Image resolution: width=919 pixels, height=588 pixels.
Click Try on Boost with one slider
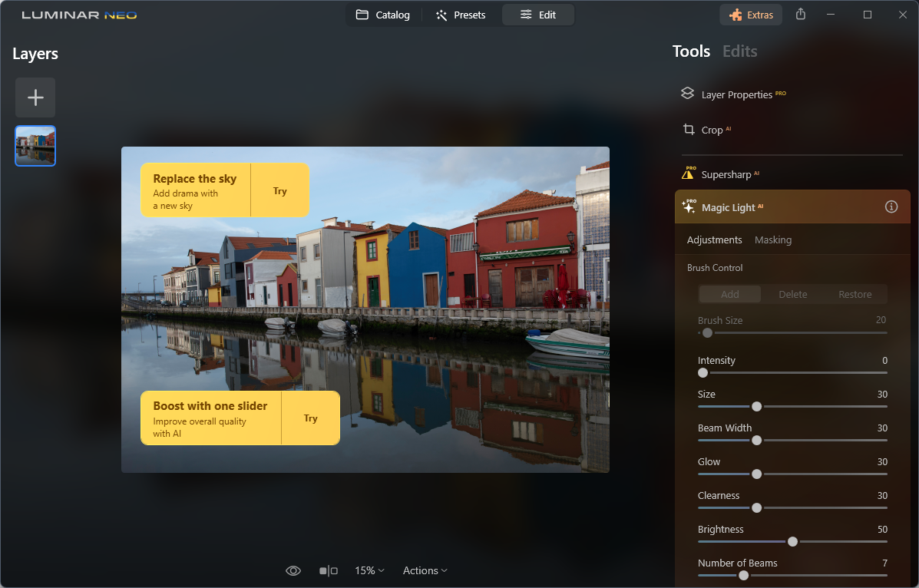coord(311,418)
